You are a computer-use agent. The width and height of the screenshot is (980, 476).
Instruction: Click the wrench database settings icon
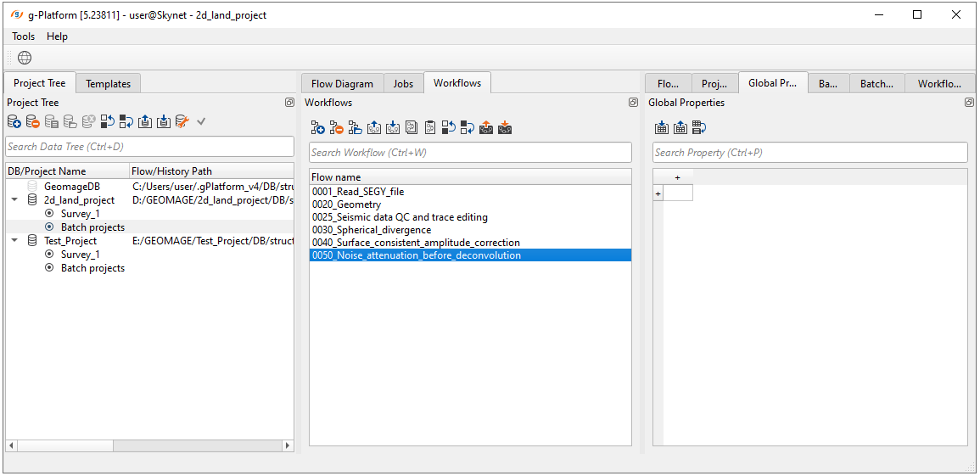[182, 122]
